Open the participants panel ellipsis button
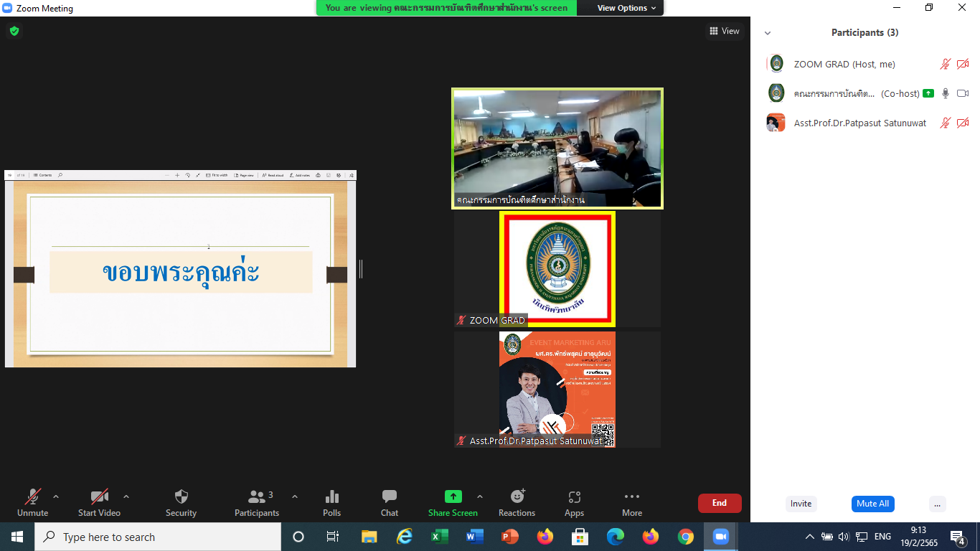The image size is (980, 551). (x=937, y=504)
